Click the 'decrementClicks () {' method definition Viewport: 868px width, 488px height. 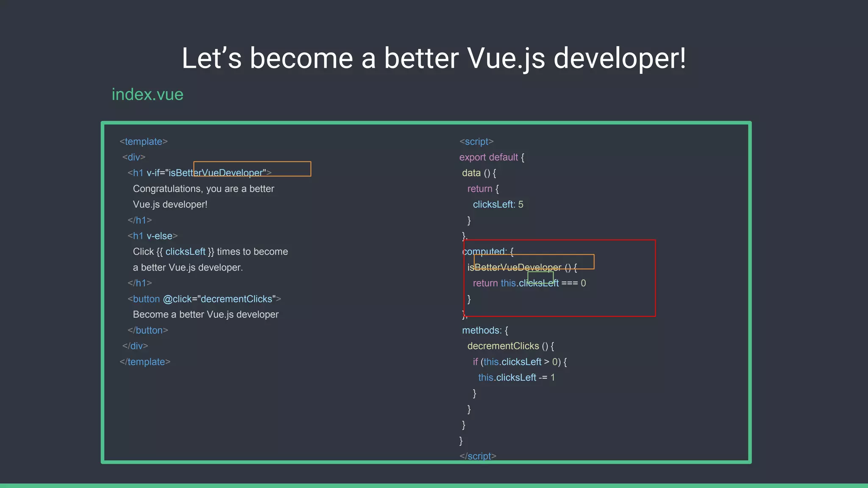(x=511, y=346)
